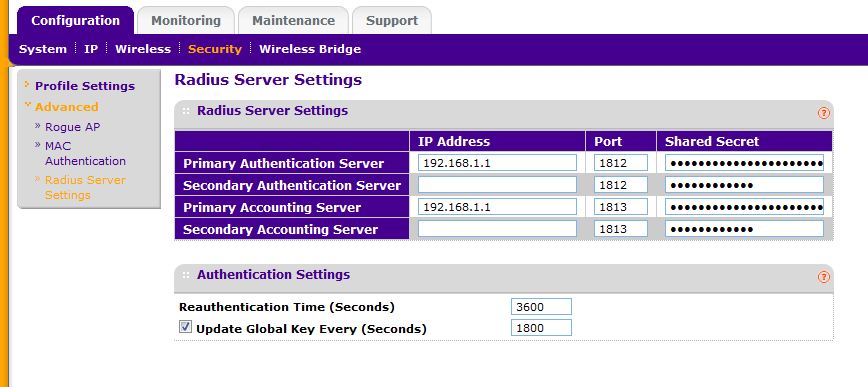868x387 pixels.
Task: Open help for Authentication Settings panel
Action: click(824, 277)
